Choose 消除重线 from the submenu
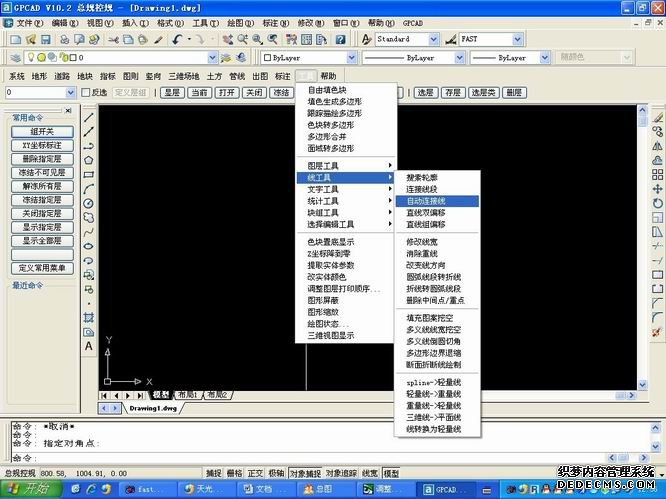666x499 pixels. [x=437, y=254]
